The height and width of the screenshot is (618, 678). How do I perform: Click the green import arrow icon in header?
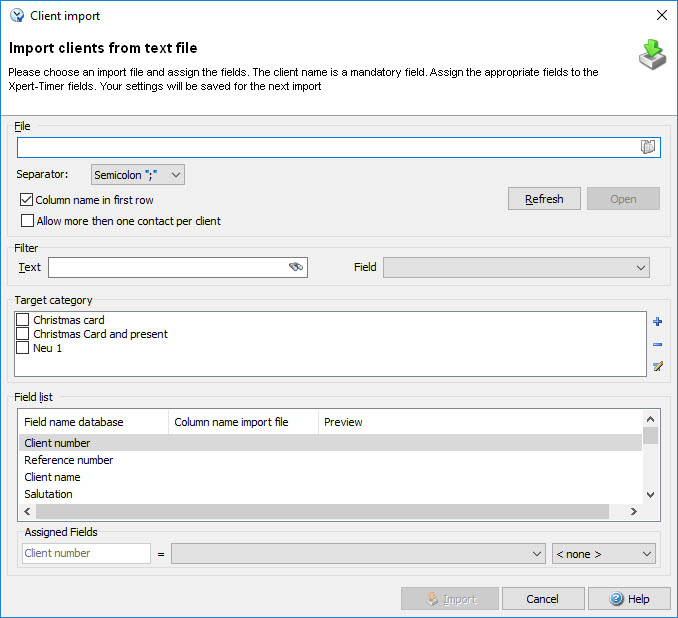[652, 55]
